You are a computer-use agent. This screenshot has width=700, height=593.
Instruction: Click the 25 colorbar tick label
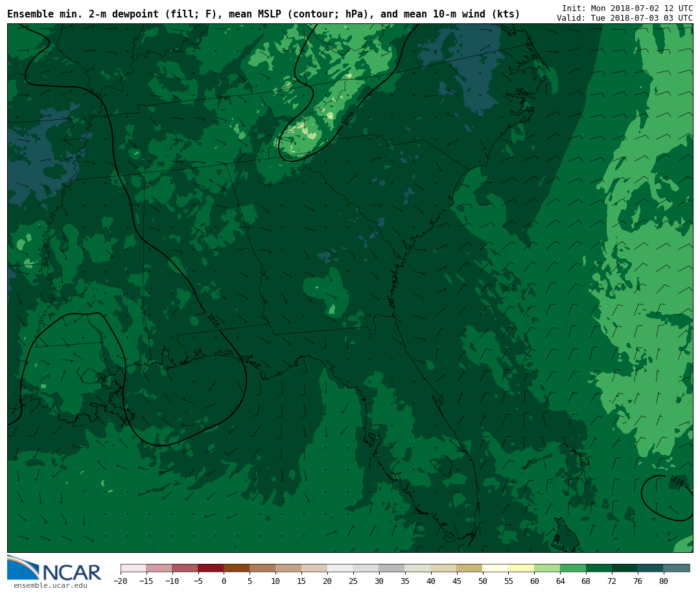[x=353, y=581]
